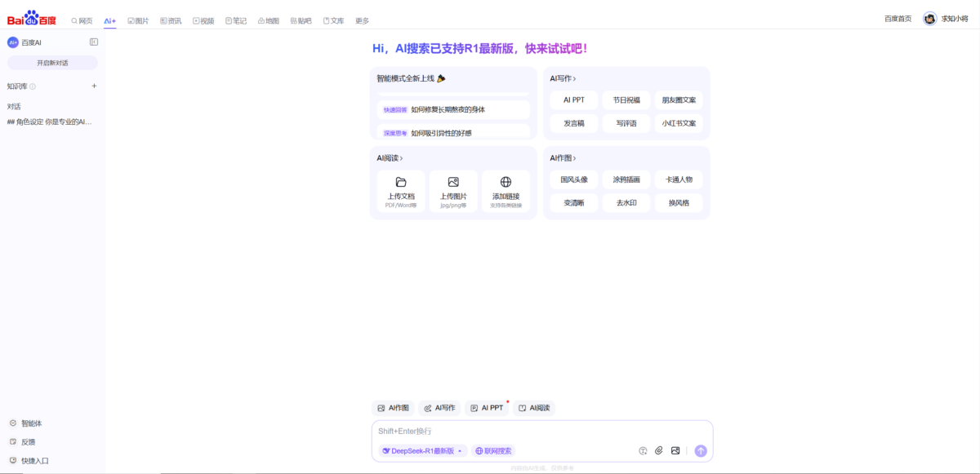This screenshot has height=474, width=980.
Task: Click the 卡通人物 button
Action: [x=679, y=179]
